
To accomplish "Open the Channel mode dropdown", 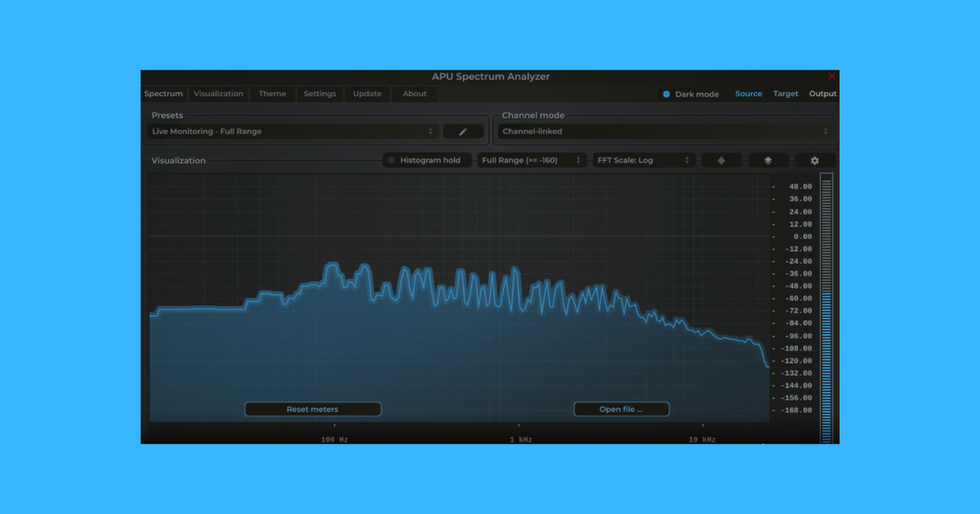I will pos(665,131).
